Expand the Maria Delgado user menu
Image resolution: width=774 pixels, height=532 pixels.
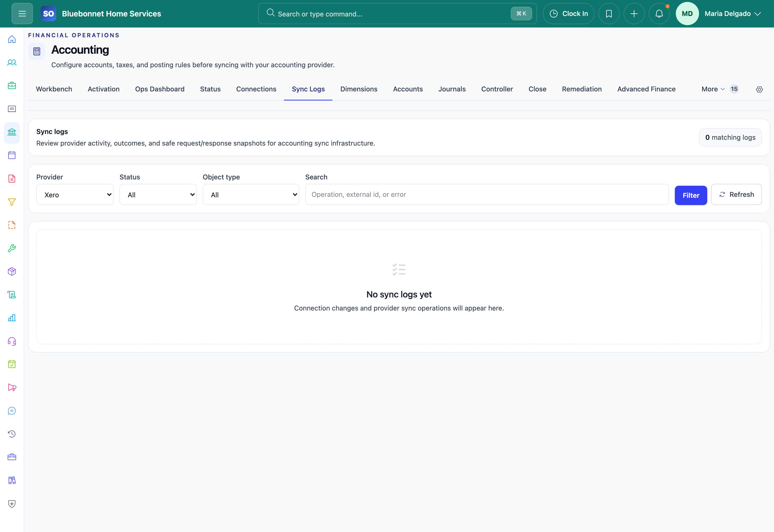tap(733, 14)
